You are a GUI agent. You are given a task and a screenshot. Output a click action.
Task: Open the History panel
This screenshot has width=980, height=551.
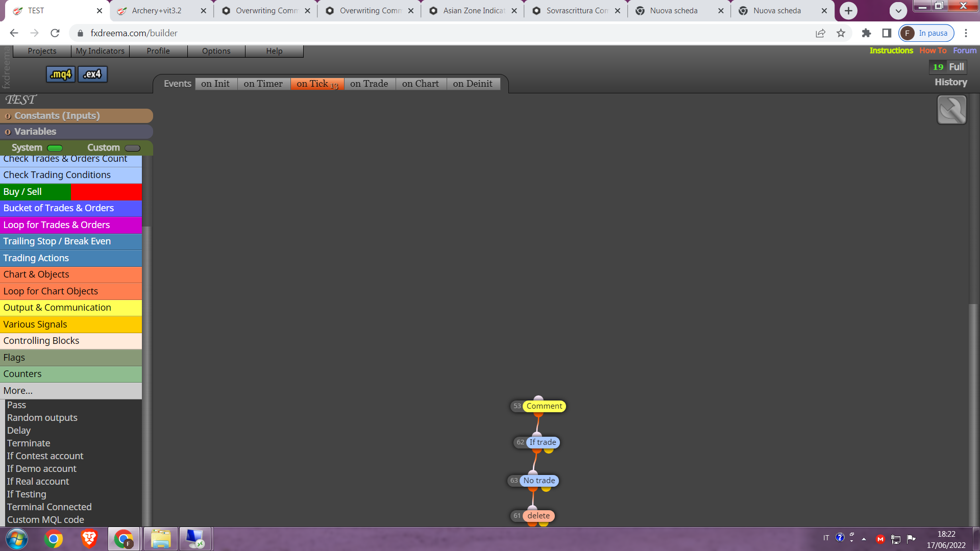pyautogui.click(x=951, y=82)
